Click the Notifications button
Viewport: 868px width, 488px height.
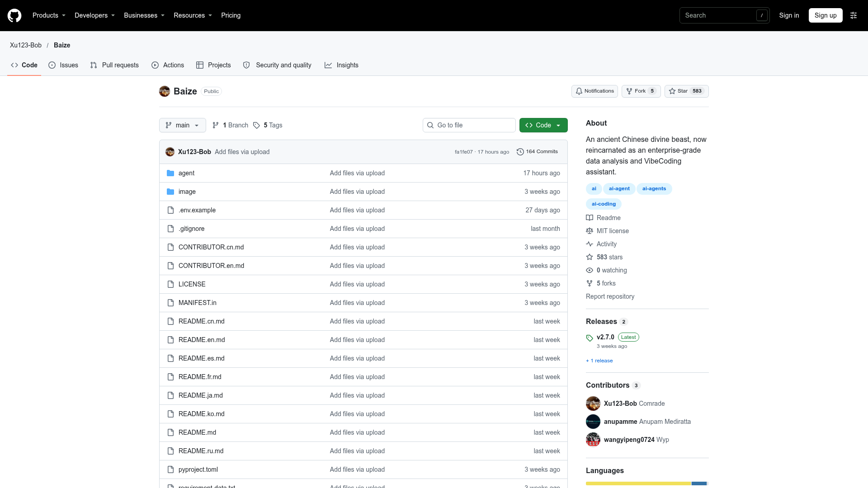click(x=594, y=91)
